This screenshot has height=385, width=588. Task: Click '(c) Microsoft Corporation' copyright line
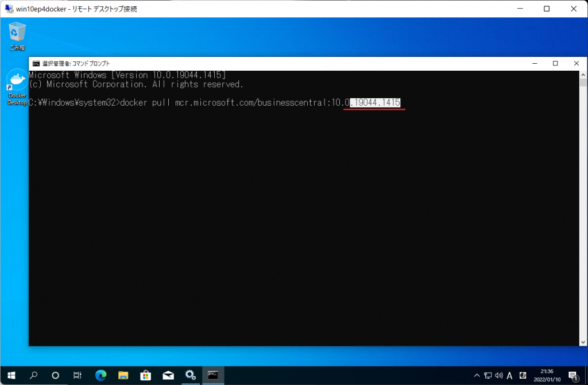[x=136, y=84]
